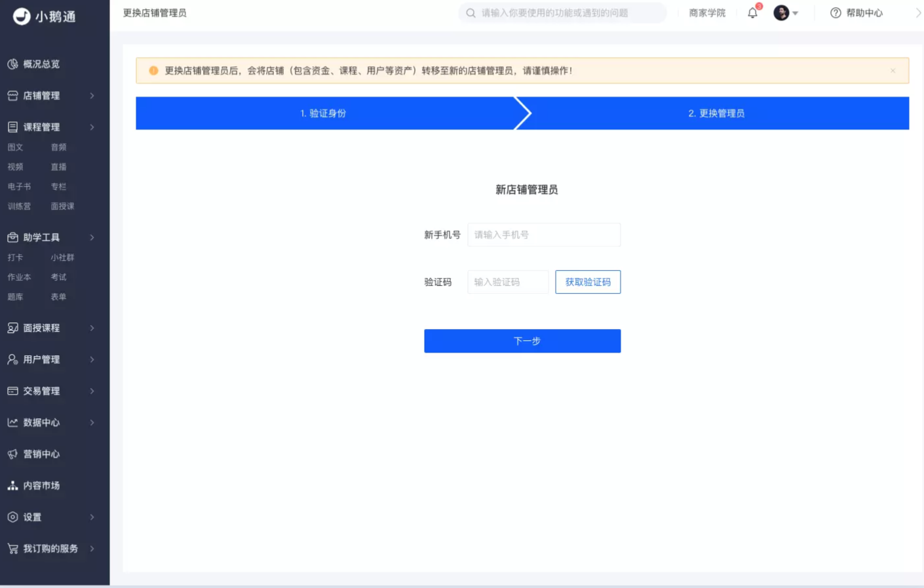The height and width of the screenshot is (588, 924).
Task: Dismiss the warning banner with X
Action: tap(893, 71)
